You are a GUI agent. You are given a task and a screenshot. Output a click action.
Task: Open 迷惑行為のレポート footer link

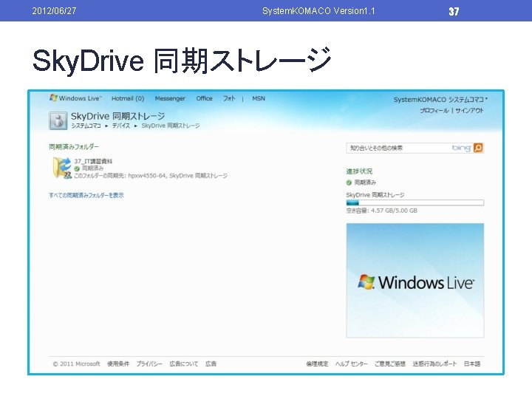tap(434, 364)
